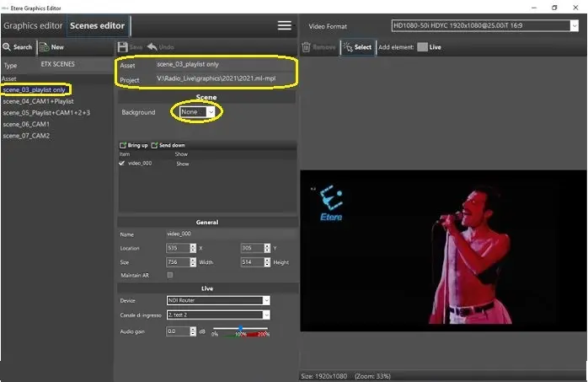Expand the Background dropdown
Viewport: 588px width, 382px height.
tap(211, 111)
